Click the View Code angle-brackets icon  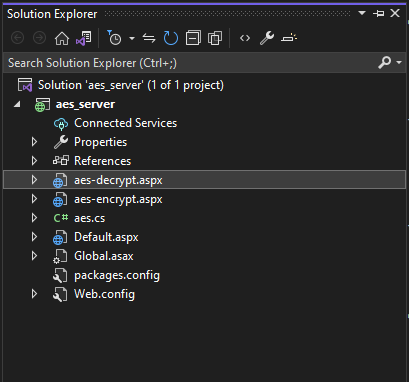245,38
